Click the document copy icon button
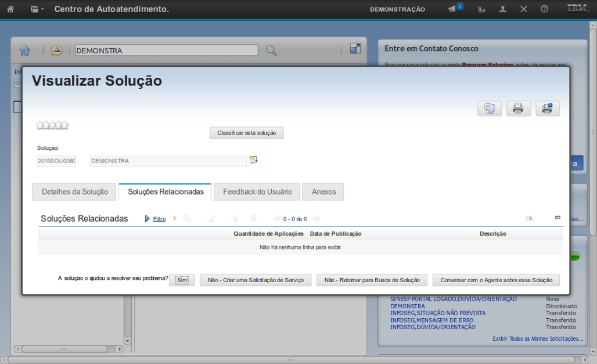597x364 pixels. [x=489, y=109]
